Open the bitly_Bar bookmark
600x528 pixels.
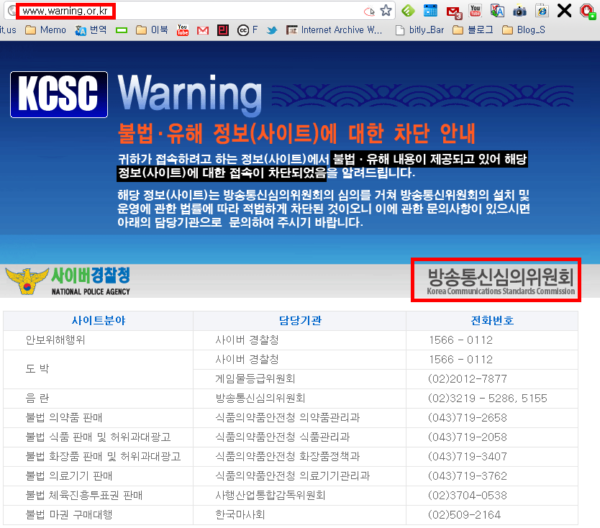click(x=420, y=30)
